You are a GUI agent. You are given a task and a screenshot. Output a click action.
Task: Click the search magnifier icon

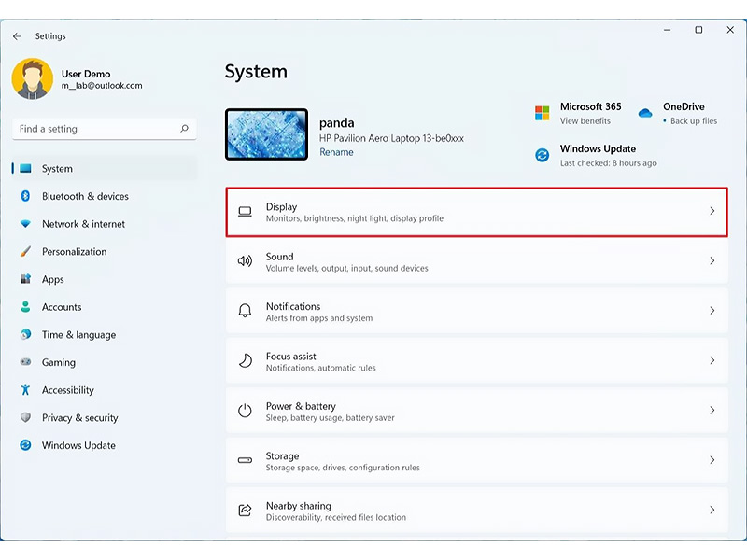pos(184,129)
